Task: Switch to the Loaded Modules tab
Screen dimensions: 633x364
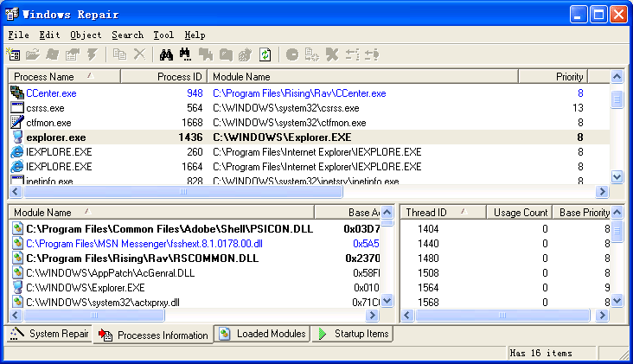Action: click(263, 334)
